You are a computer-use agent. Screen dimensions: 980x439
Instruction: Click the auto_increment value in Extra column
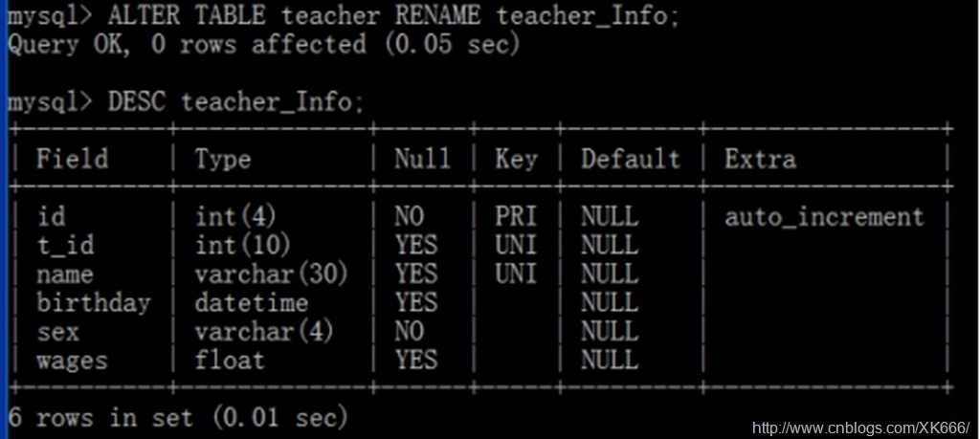point(824,217)
